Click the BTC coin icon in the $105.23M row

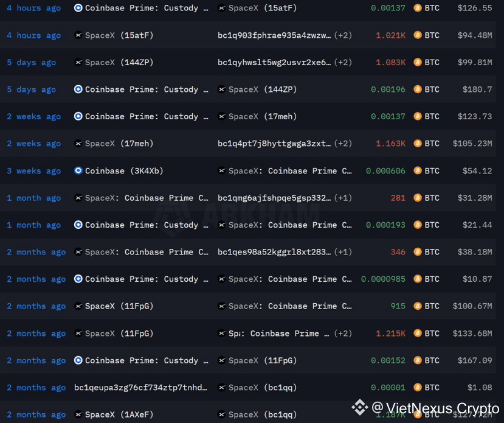(x=418, y=143)
